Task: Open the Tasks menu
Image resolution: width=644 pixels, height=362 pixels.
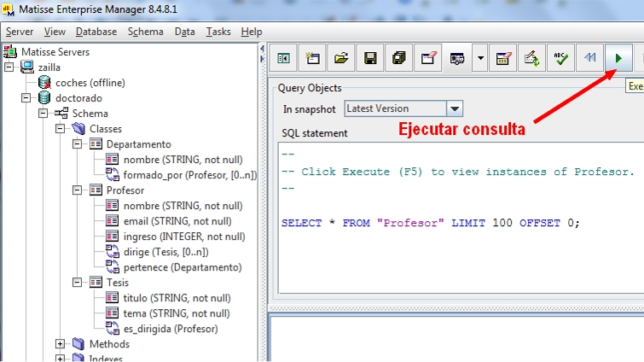Action: click(218, 32)
